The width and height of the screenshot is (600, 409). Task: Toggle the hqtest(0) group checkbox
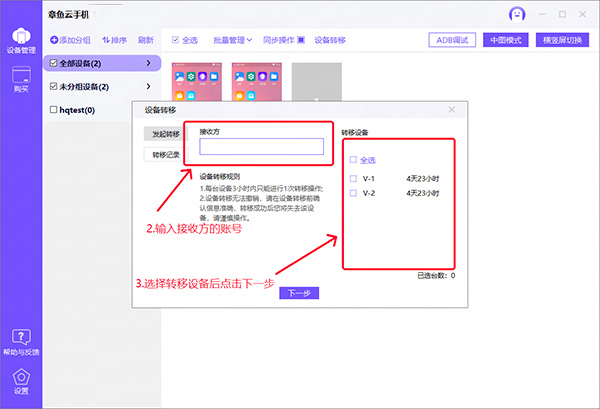pos(54,110)
